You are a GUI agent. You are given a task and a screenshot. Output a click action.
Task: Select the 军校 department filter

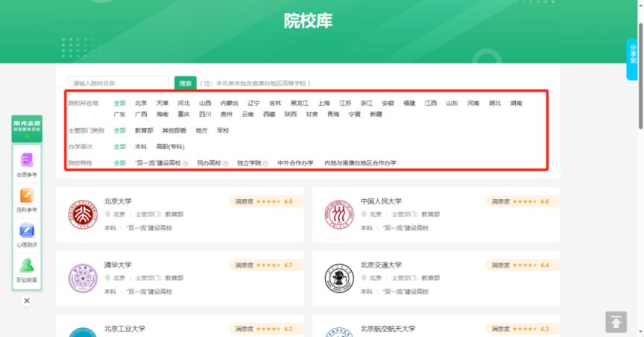(x=223, y=130)
